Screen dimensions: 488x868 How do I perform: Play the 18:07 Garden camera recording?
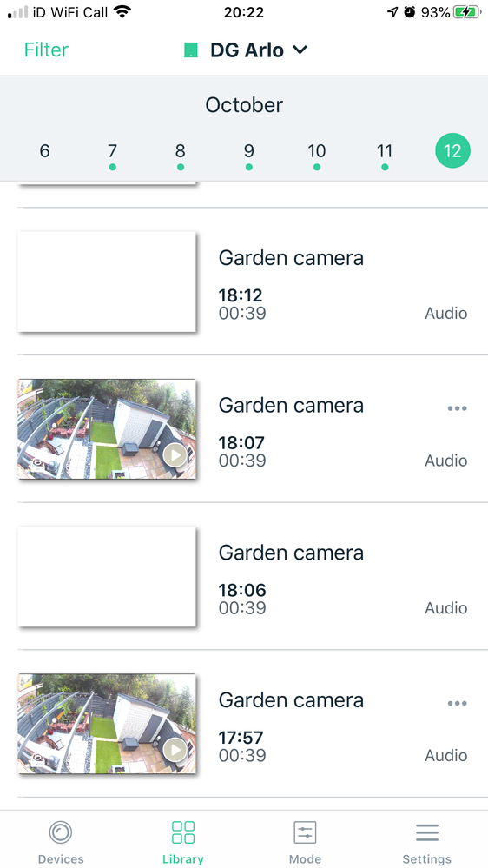tap(175, 455)
